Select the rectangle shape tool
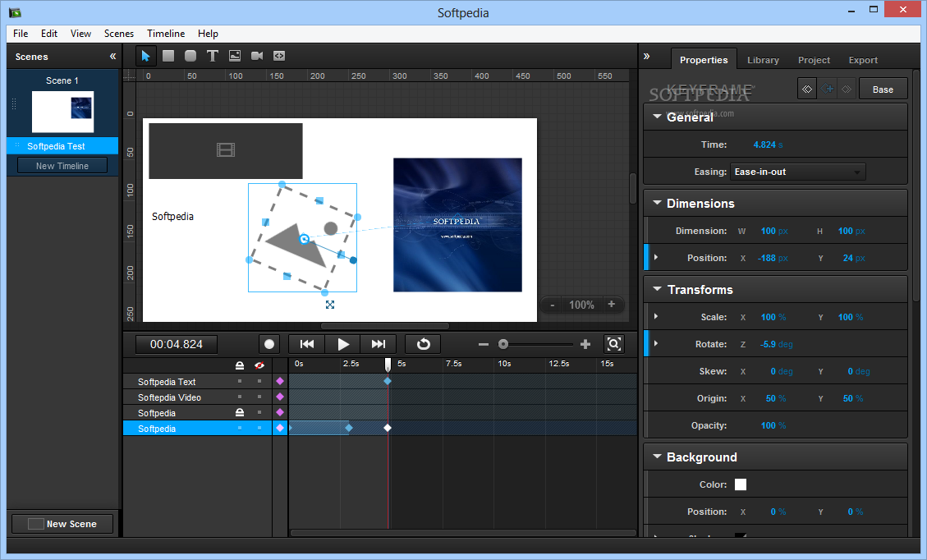The height and width of the screenshot is (560, 927). [168, 56]
